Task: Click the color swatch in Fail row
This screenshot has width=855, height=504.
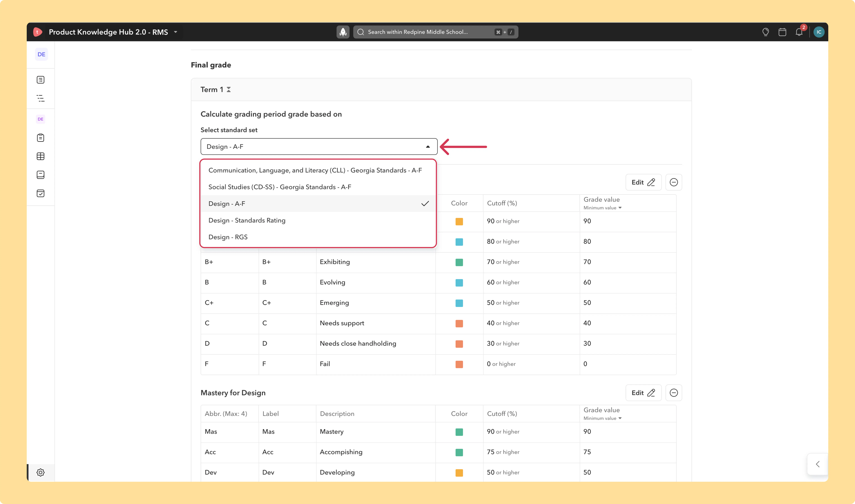Action: (x=459, y=364)
